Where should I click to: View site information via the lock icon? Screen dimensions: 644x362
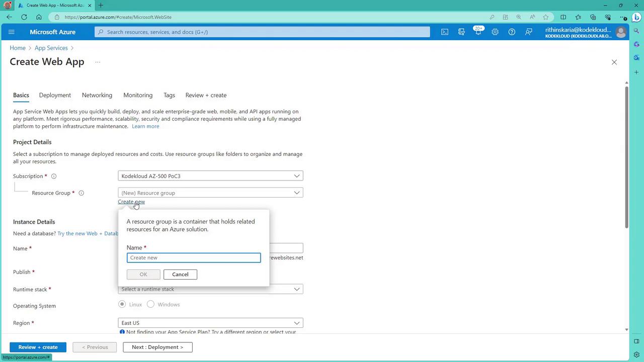[x=57, y=17]
